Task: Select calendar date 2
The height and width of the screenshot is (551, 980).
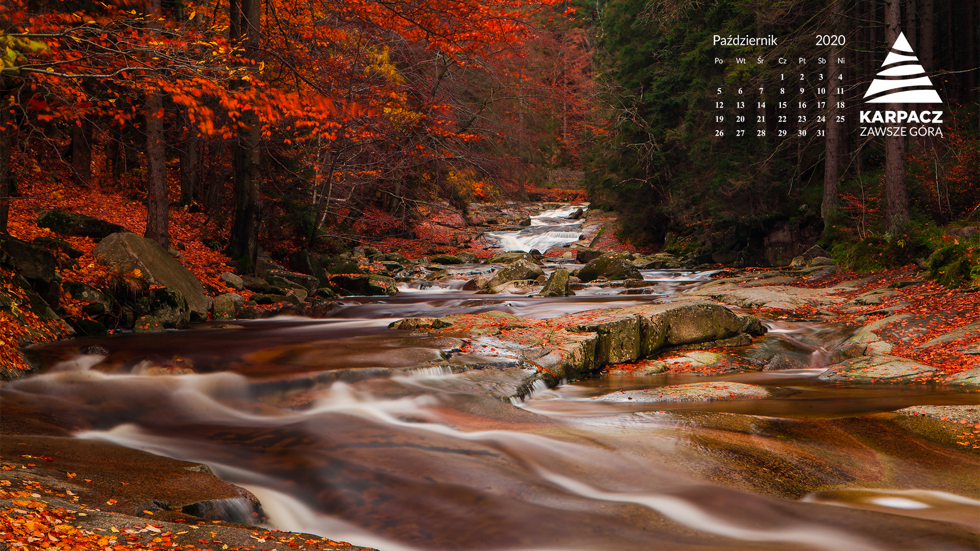Action: (x=802, y=77)
